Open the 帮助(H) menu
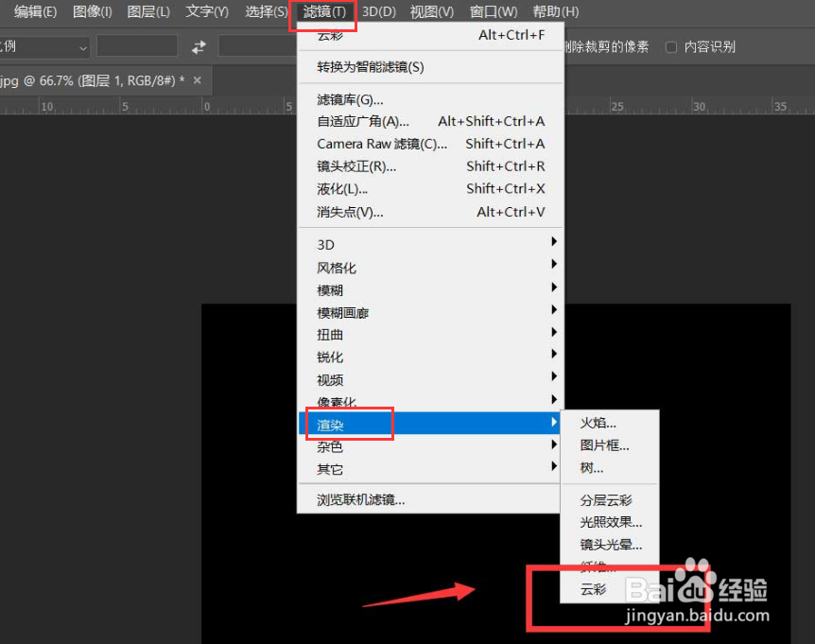 click(x=556, y=11)
